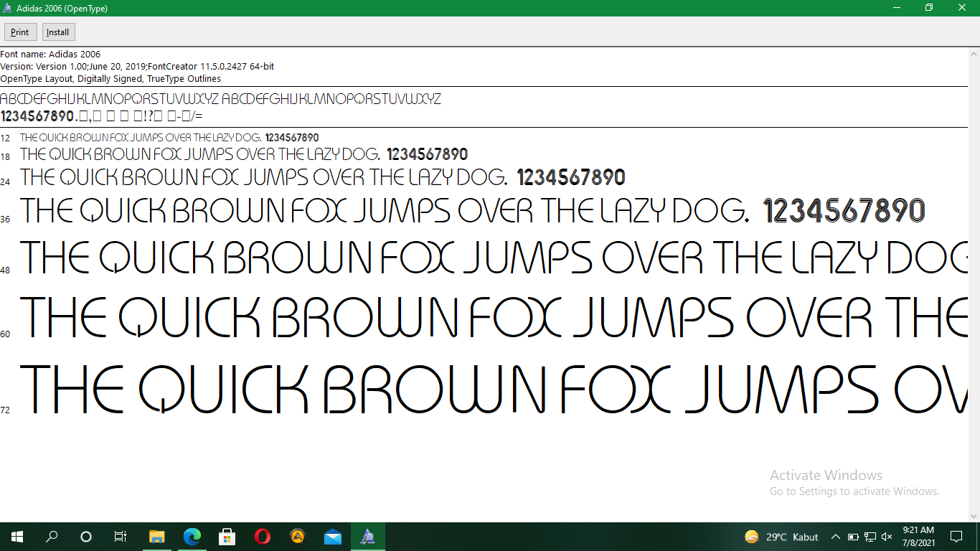
Task: Open the battery status indicator
Action: tap(853, 536)
